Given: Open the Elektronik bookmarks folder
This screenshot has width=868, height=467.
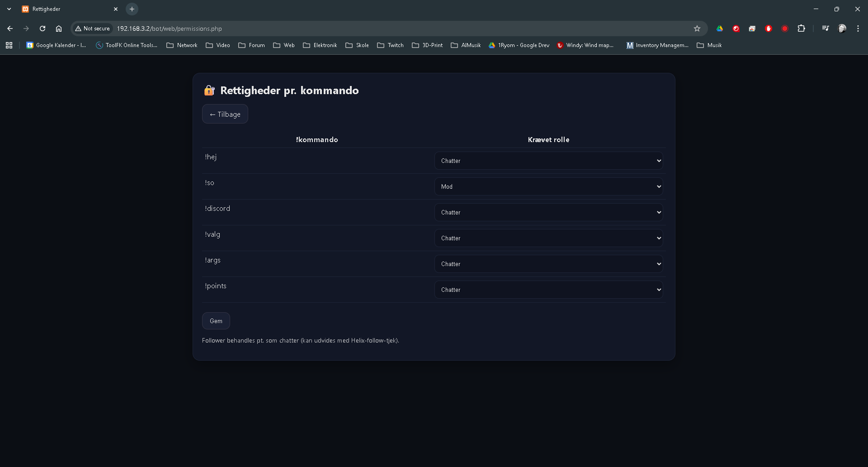Looking at the screenshot, I should (320, 45).
